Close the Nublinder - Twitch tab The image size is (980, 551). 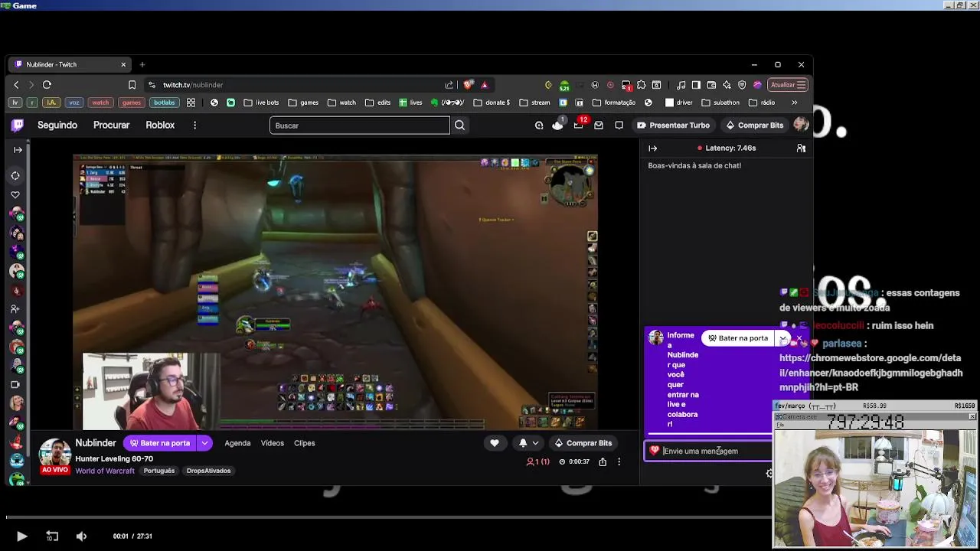123,65
